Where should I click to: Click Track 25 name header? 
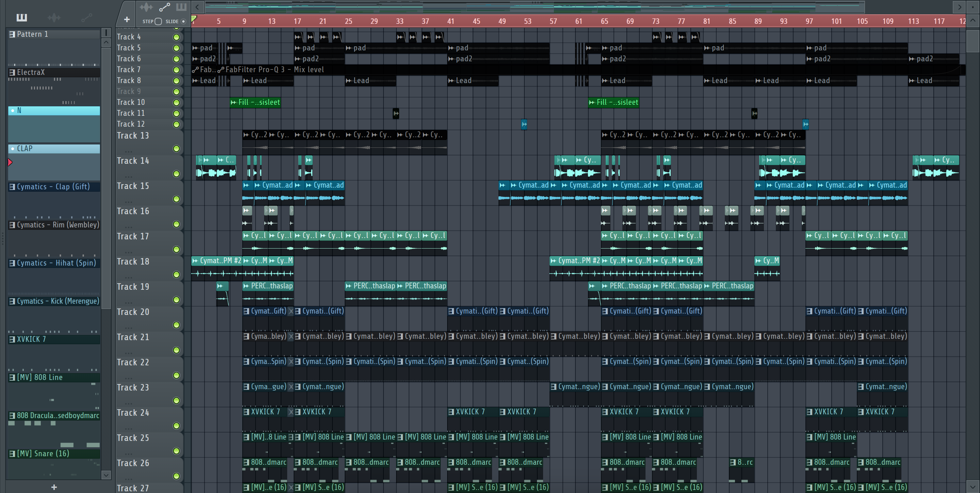pos(133,438)
